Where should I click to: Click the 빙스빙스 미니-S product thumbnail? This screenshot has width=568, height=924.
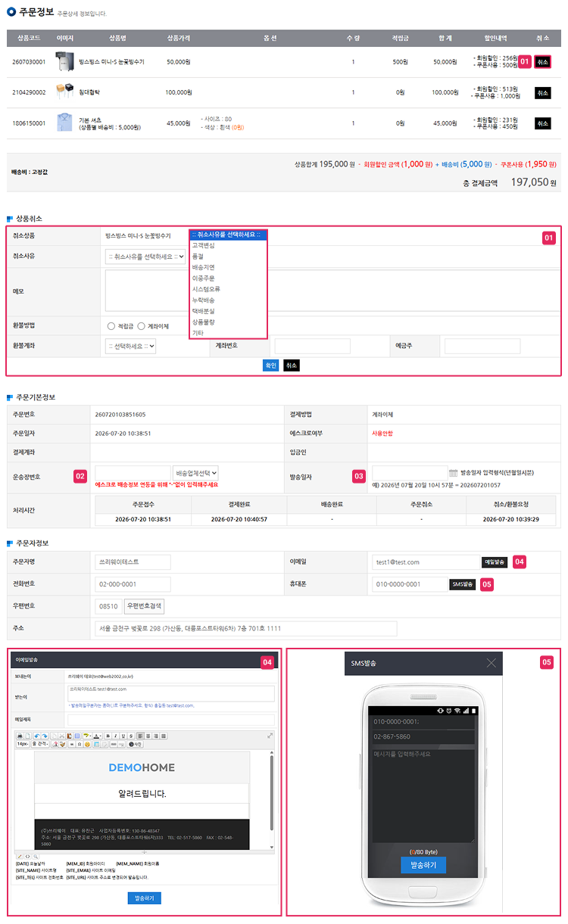click(64, 62)
